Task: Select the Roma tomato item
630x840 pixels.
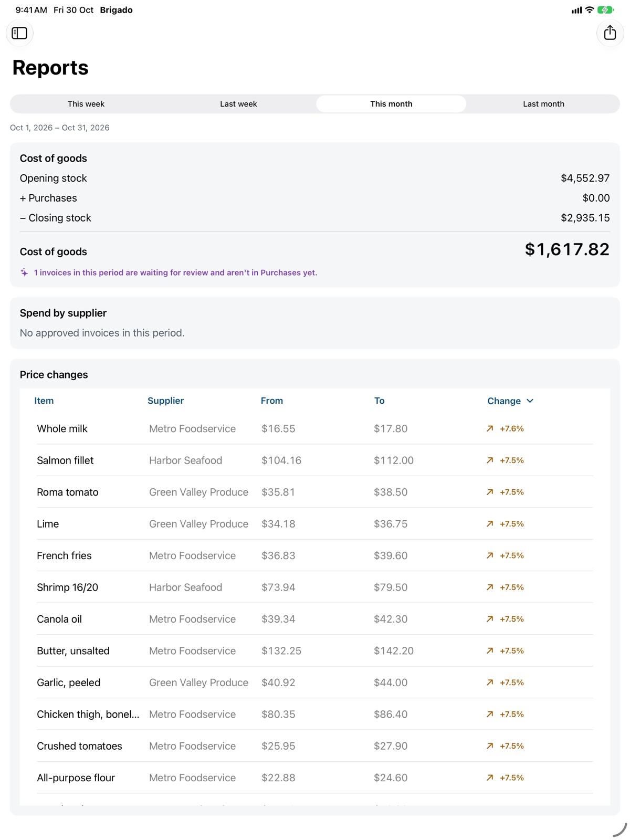Action: coord(68,492)
